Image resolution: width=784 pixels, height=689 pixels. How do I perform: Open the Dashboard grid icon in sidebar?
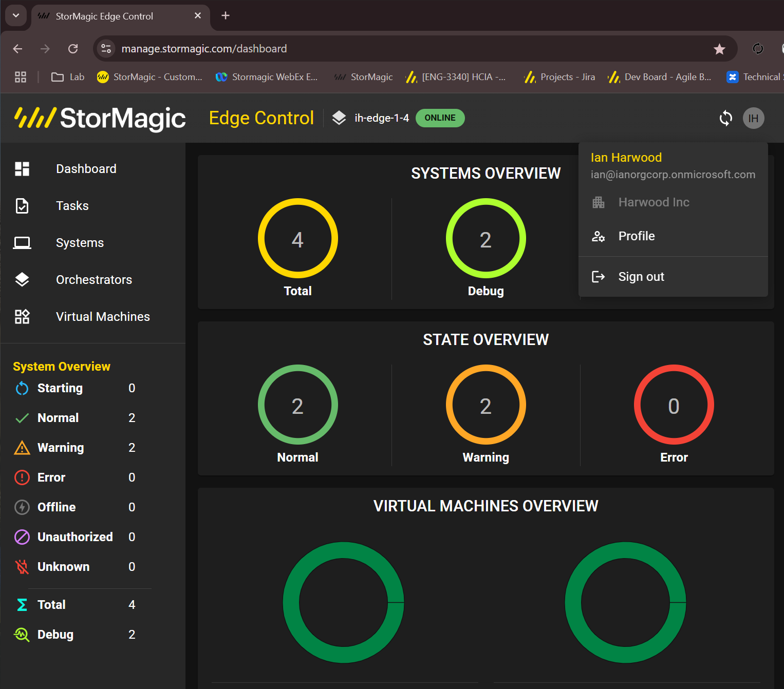[22, 169]
